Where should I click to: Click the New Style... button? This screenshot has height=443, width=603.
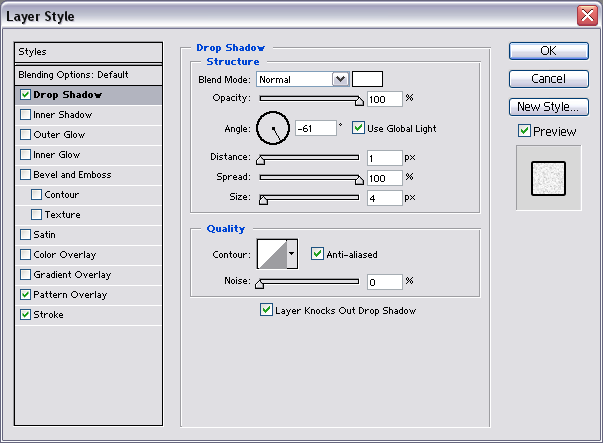coord(549,107)
